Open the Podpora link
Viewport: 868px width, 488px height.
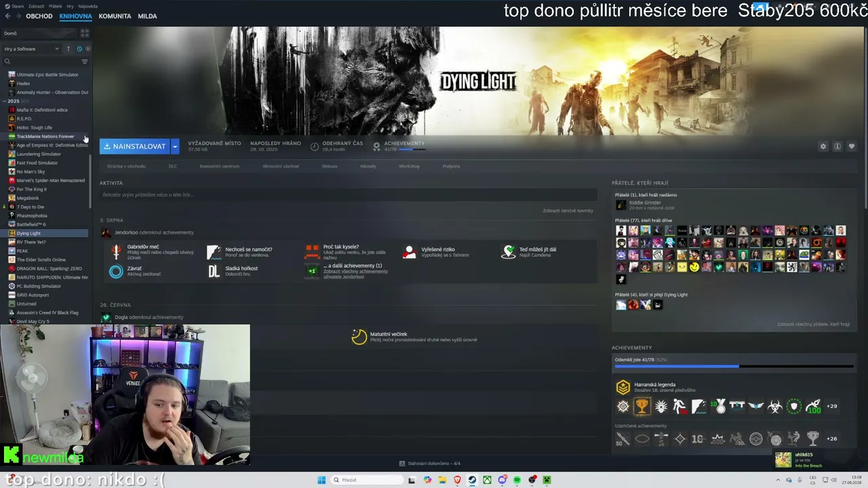pyautogui.click(x=451, y=166)
